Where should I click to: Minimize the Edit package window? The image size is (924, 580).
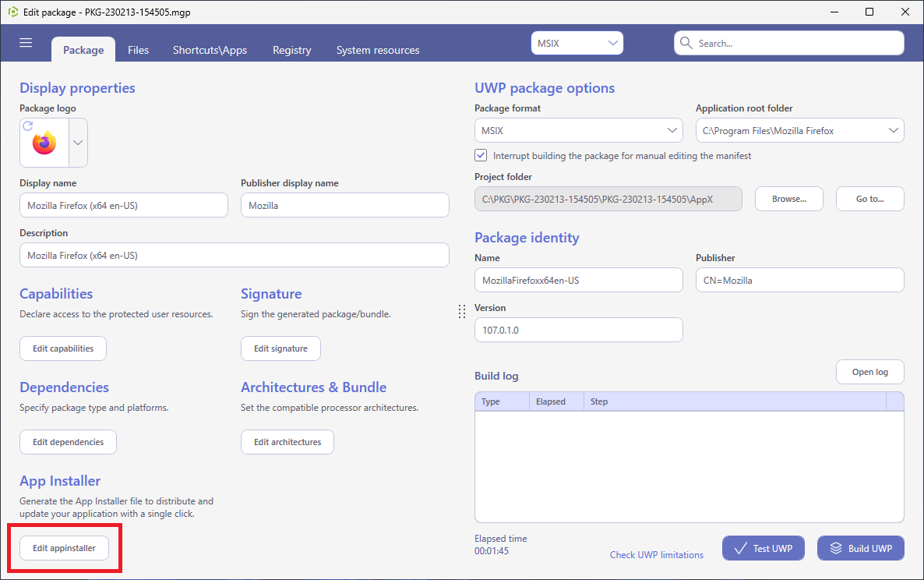click(834, 12)
